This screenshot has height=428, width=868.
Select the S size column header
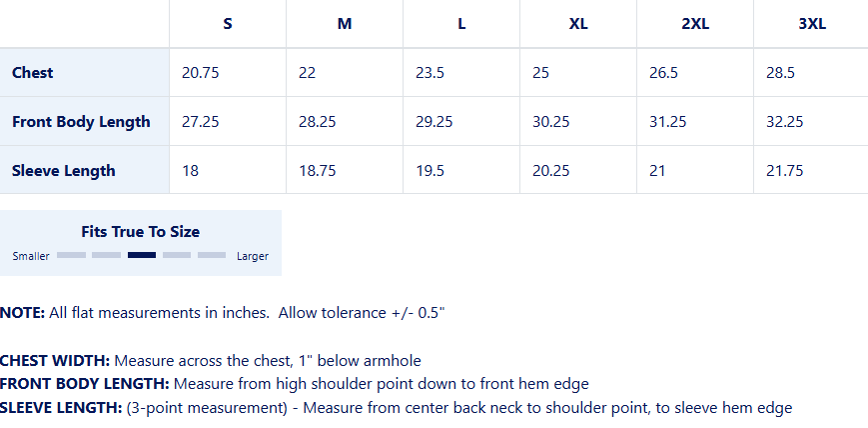coord(228,24)
